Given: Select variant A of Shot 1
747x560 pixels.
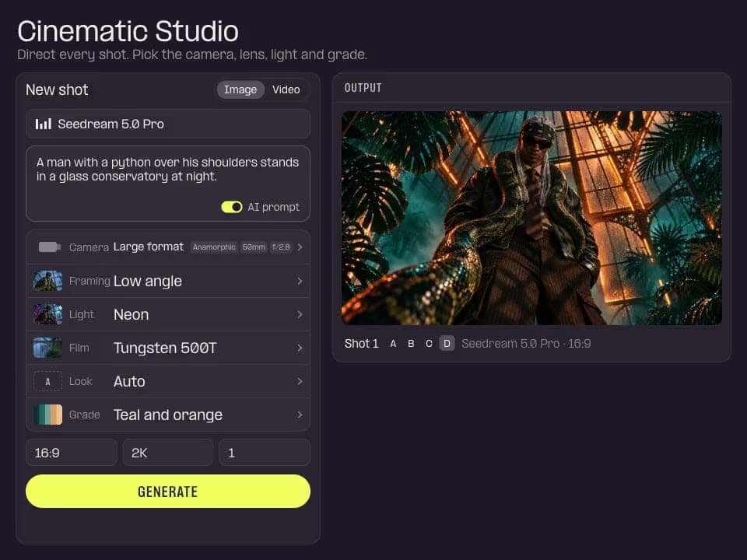Looking at the screenshot, I should (393, 343).
